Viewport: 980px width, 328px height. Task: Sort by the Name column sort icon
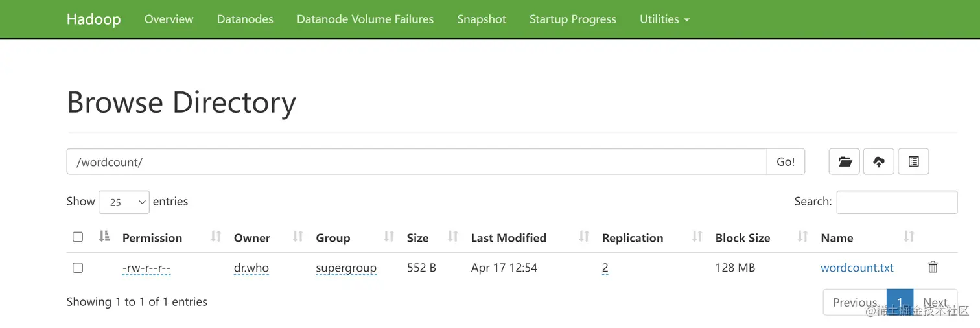[909, 237]
